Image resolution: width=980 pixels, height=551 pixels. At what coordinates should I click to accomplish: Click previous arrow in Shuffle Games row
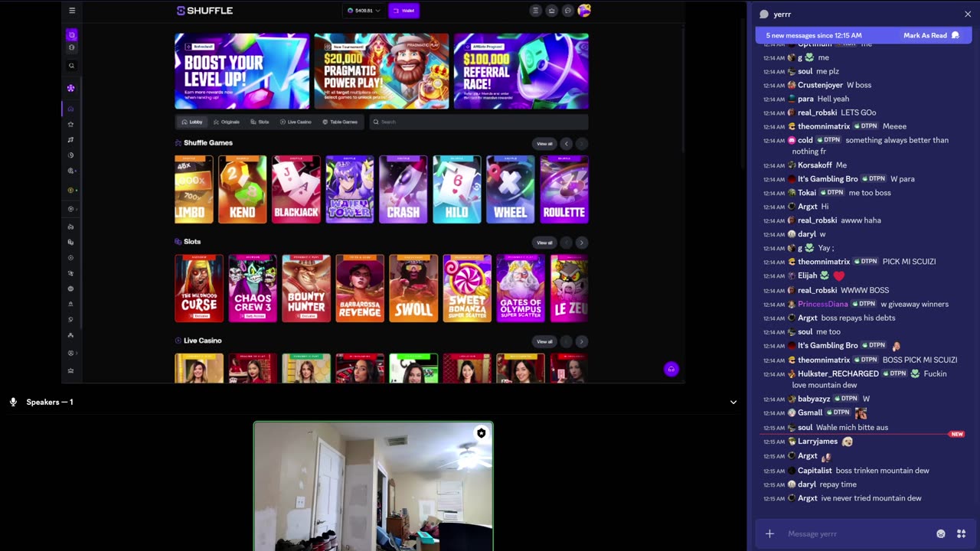[567, 144]
